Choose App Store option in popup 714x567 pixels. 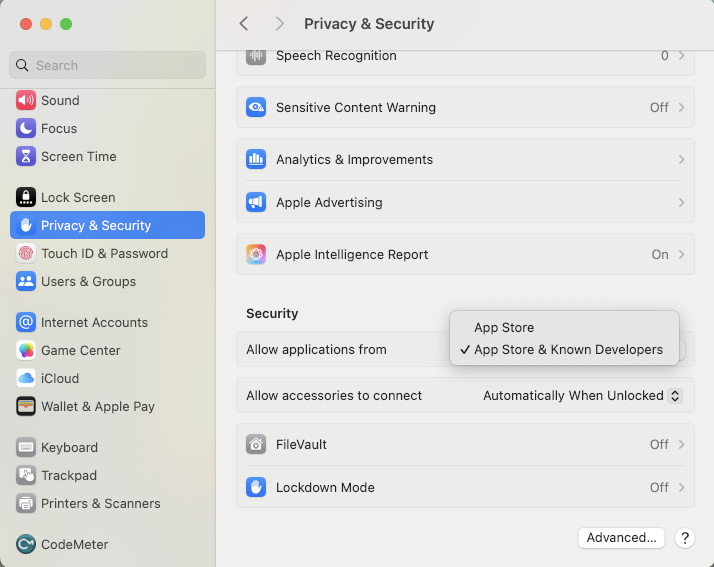click(x=504, y=327)
